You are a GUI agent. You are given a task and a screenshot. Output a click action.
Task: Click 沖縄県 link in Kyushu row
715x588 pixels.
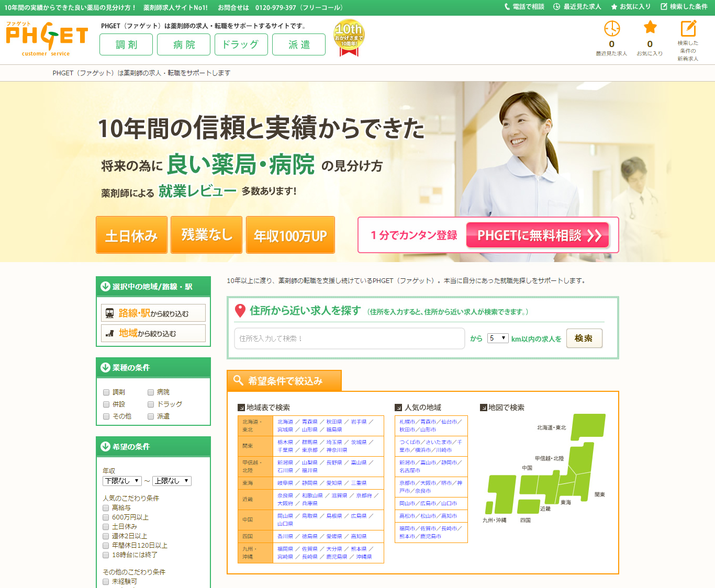pos(364,557)
